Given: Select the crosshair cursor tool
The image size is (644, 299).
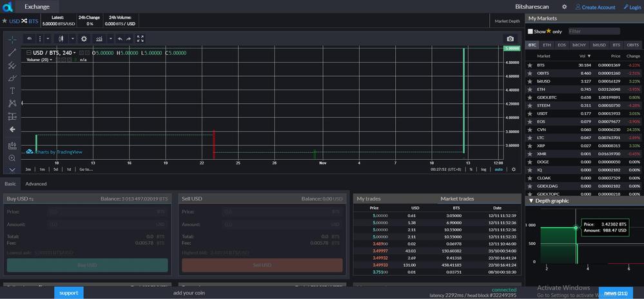Looking at the screenshot, I should tap(12, 39).
